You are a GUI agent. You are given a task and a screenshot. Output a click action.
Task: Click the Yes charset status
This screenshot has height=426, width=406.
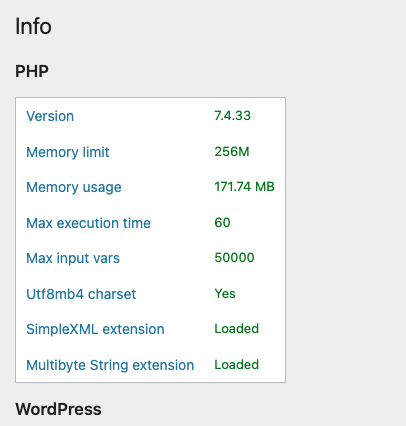pyautogui.click(x=225, y=294)
